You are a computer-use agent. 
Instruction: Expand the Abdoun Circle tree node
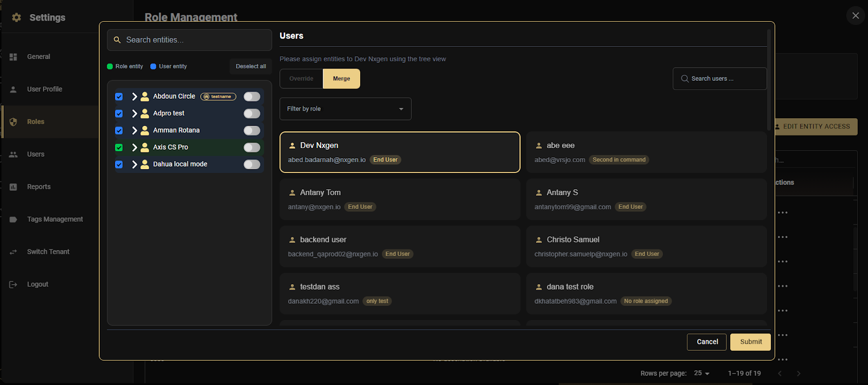pyautogui.click(x=135, y=97)
